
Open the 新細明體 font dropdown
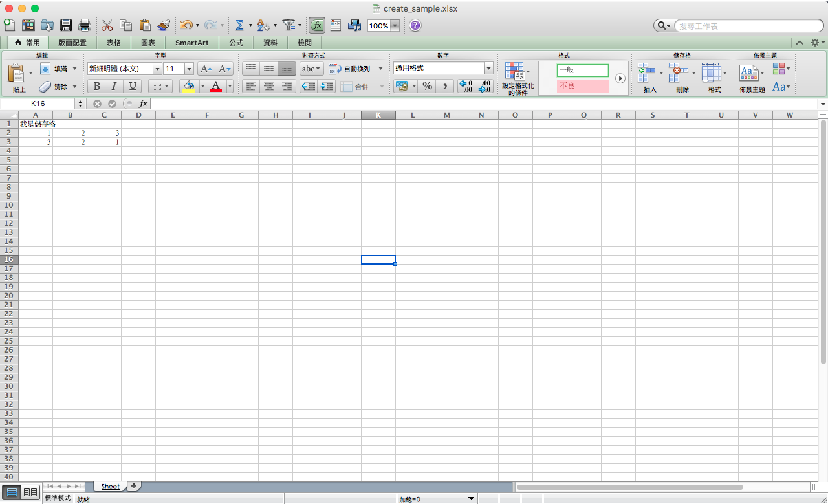(x=157, y=68)
